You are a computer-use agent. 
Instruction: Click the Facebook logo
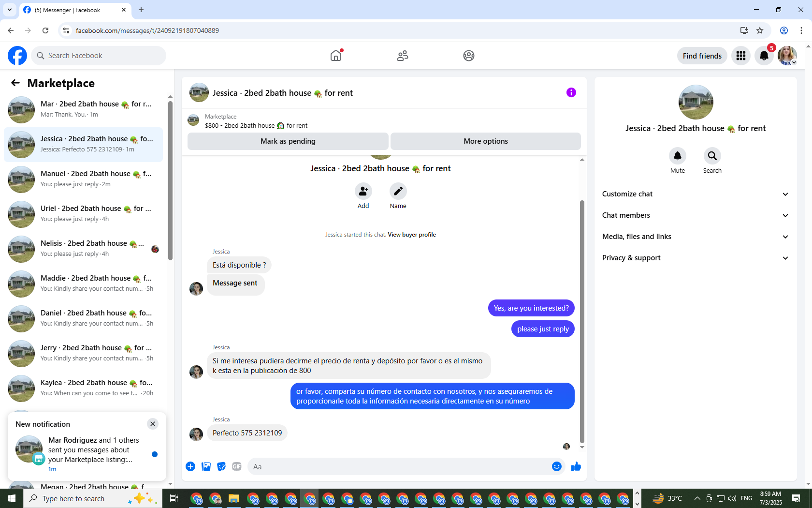(x=17, y=56)
